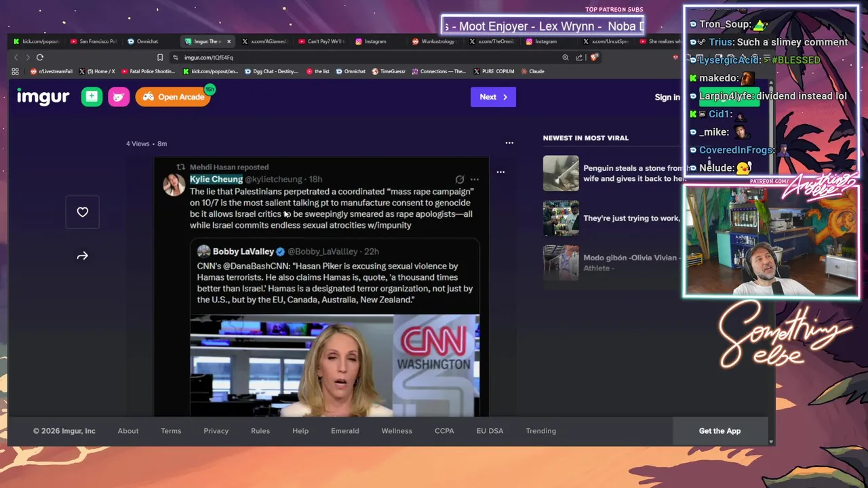Open the Imgur logo home link
868x488 pixels.
(x=43, y=97)
